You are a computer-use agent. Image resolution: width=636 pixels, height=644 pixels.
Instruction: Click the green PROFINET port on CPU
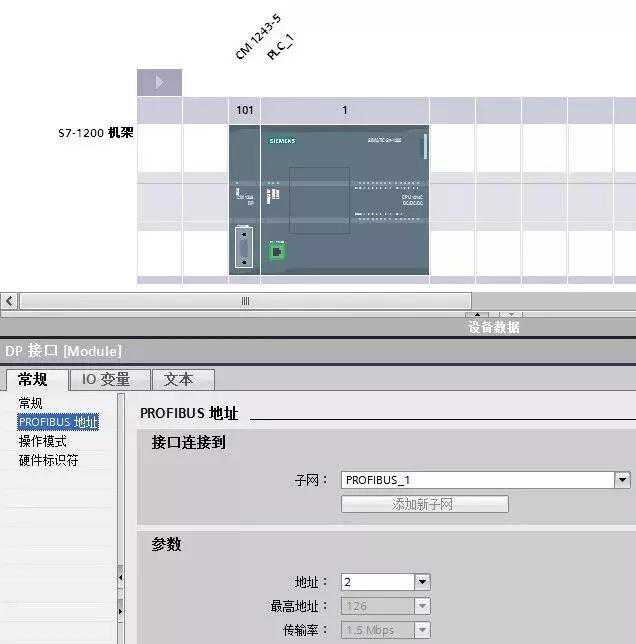tap(276, 251)
